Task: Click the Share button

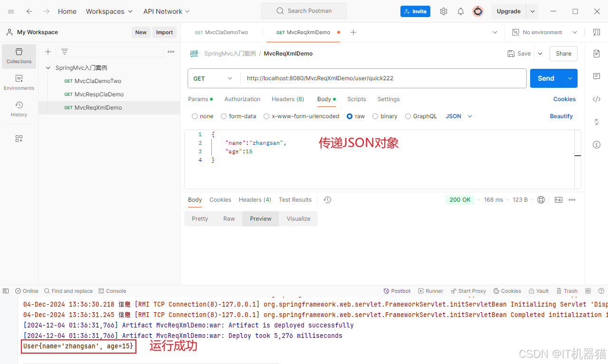Action: click(563, 54)
